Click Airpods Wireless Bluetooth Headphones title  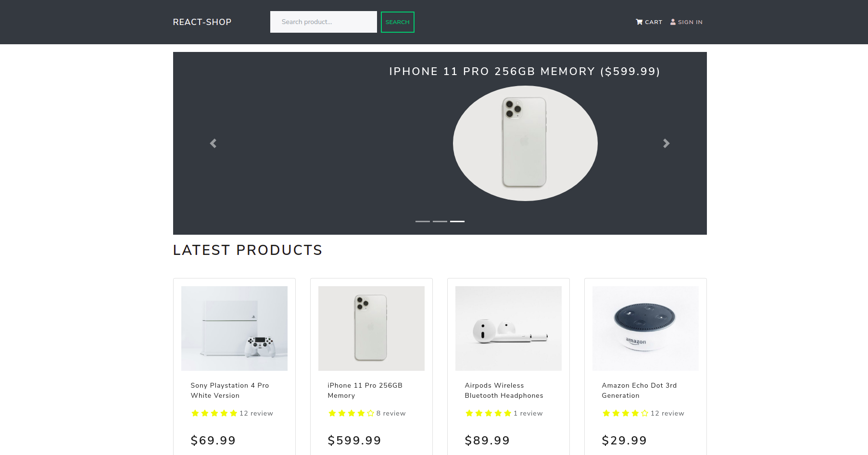[504, 391]
